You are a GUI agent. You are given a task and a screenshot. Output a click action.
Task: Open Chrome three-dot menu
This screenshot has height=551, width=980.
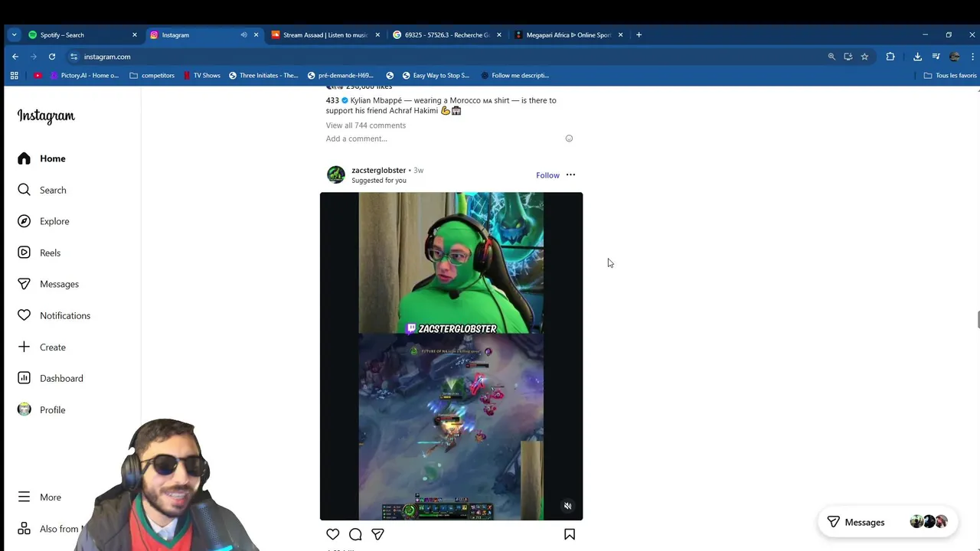coord(972,57)
